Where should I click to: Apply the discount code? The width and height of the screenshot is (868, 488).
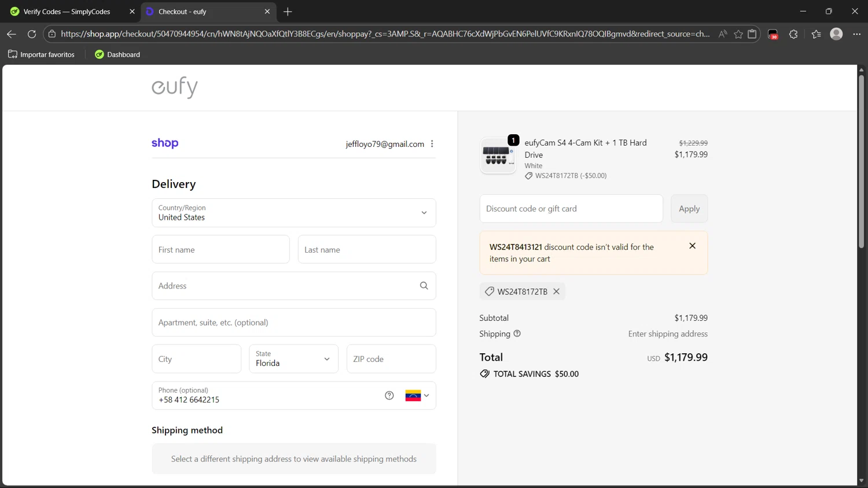point(689,209)
